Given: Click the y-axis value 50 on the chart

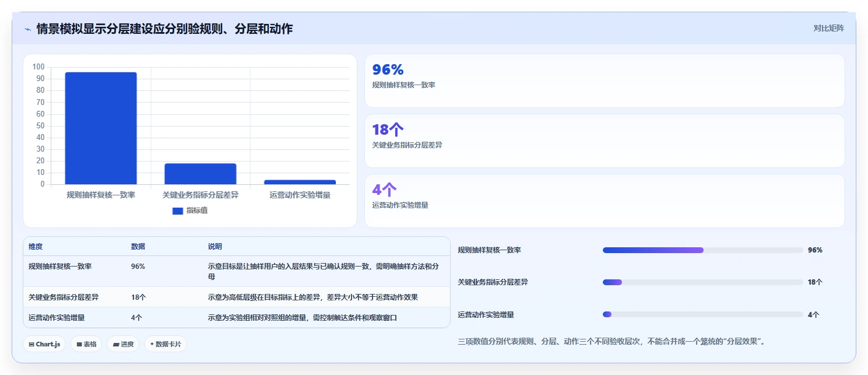Looking at the screenshot, I should tap(40, 126).
